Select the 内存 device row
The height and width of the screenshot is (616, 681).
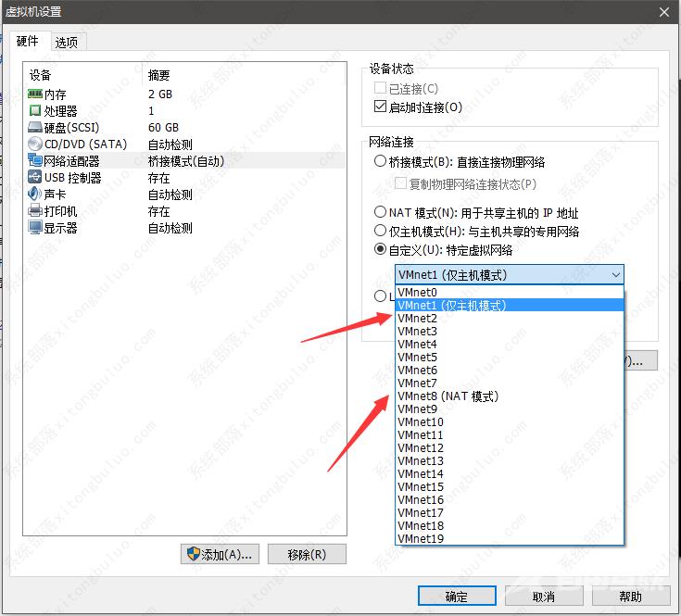185,94
